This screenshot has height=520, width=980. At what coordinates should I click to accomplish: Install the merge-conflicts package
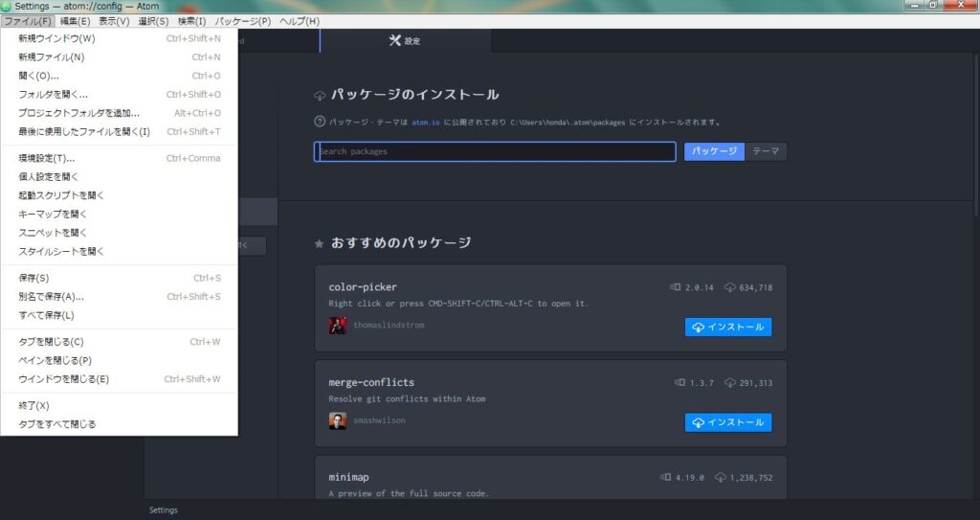coord(728,422)
